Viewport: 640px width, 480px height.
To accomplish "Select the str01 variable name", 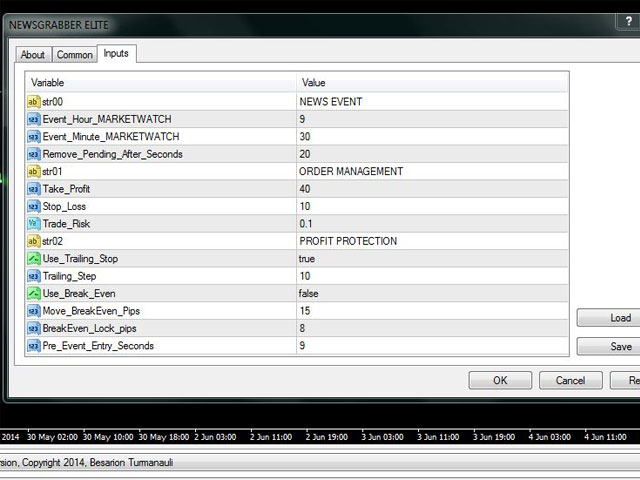I will click(x=52, y=171).
